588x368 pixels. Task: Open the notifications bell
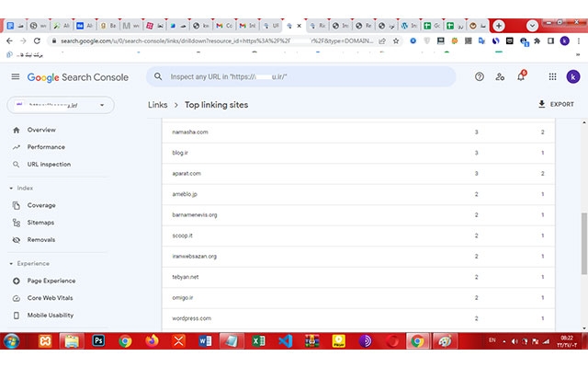(521, 76)
